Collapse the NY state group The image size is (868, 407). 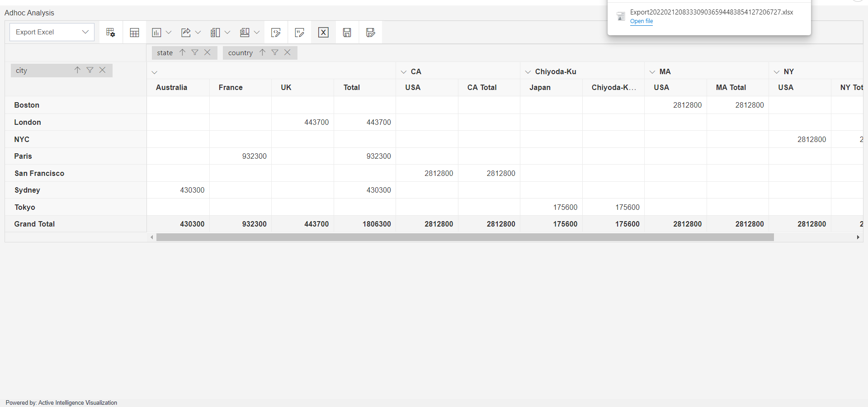tap(777, 72)
